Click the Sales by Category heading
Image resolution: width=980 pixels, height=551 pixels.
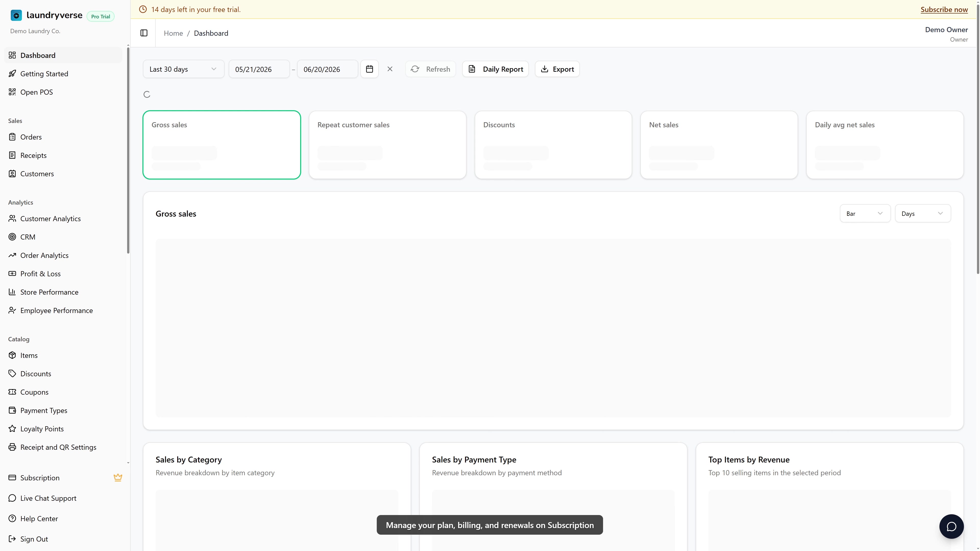click(188, 459)
